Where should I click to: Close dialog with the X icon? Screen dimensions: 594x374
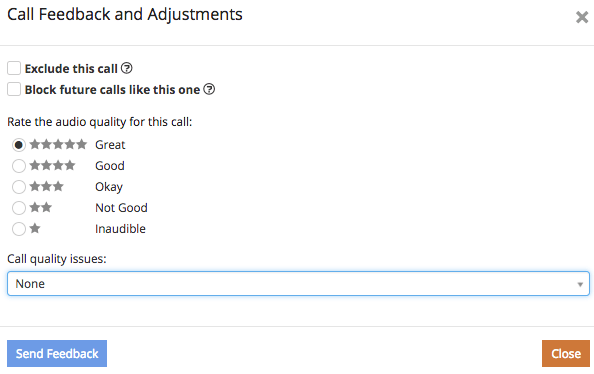point(582,17)
